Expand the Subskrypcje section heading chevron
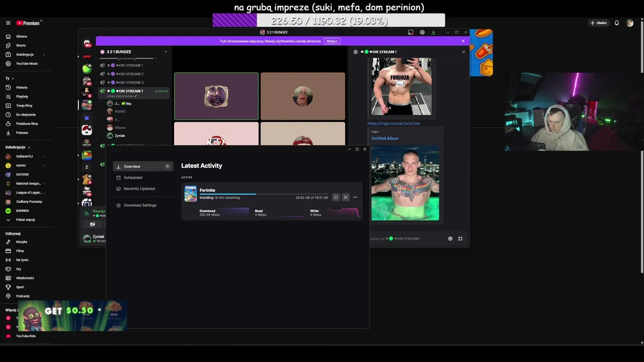The width and height of the screenshot is (644, 362). point(29,147)
